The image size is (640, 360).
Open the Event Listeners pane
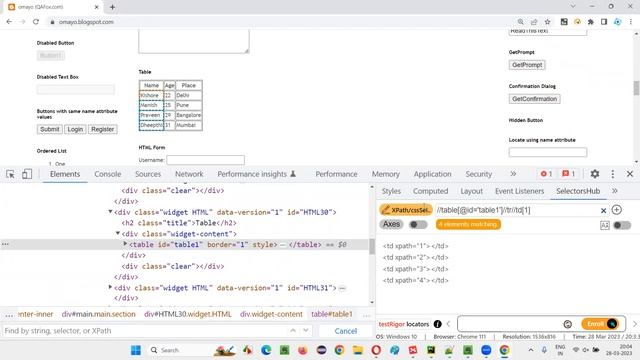519,191
